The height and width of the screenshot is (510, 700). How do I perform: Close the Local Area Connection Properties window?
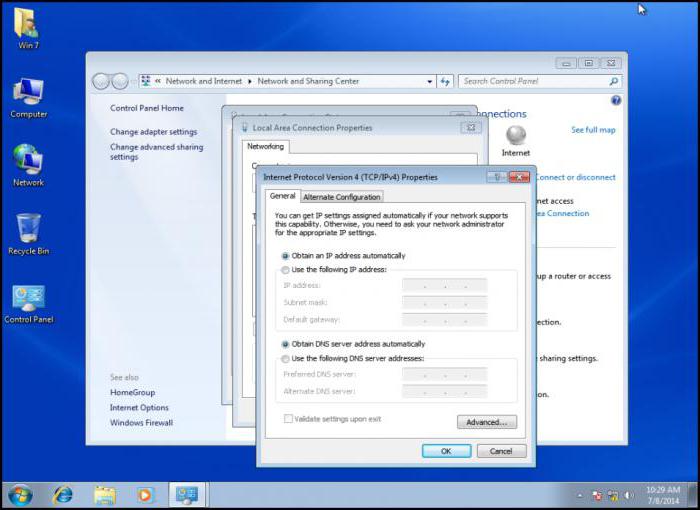[471, 128]
